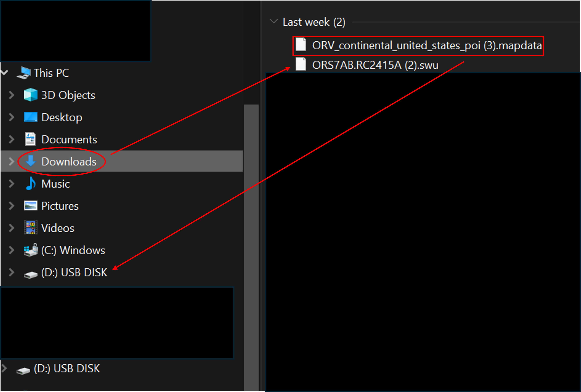The width and height of the screenshot is (581, 392).
Task: Select the ORS7AB.RC2415A (2).swu file
Action: tap(367, 65)
